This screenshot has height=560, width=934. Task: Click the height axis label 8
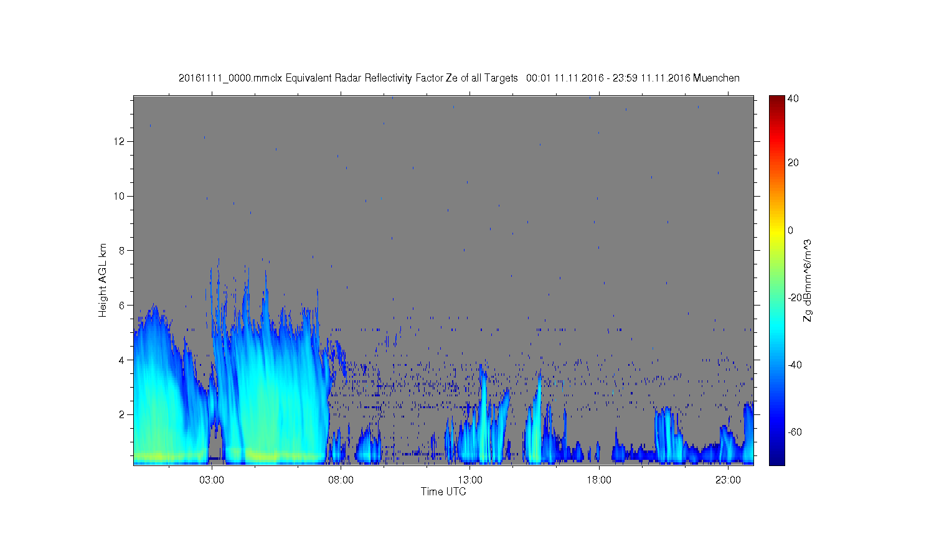tap(123, 251)
